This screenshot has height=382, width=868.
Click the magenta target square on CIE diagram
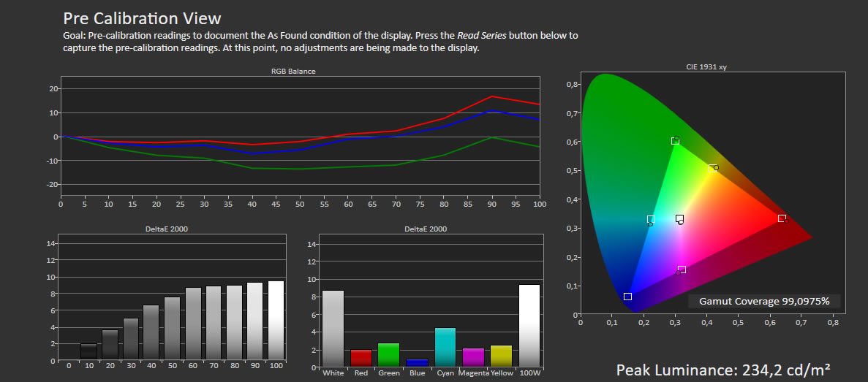tap(682, 270)
